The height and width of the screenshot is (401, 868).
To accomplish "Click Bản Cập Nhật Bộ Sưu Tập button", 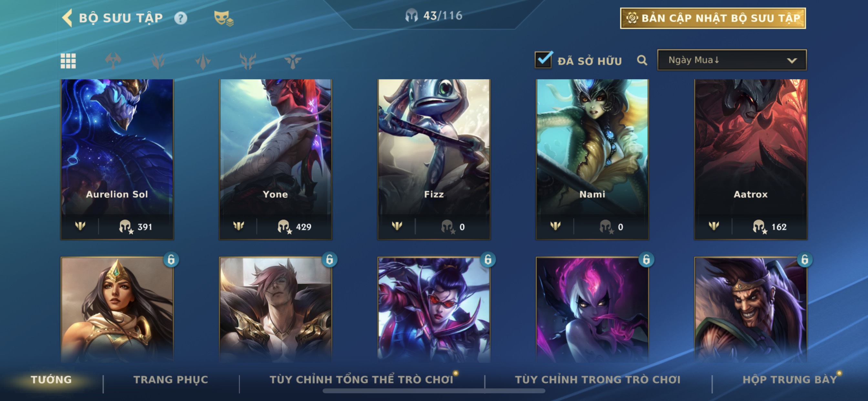I will point(713,18).
